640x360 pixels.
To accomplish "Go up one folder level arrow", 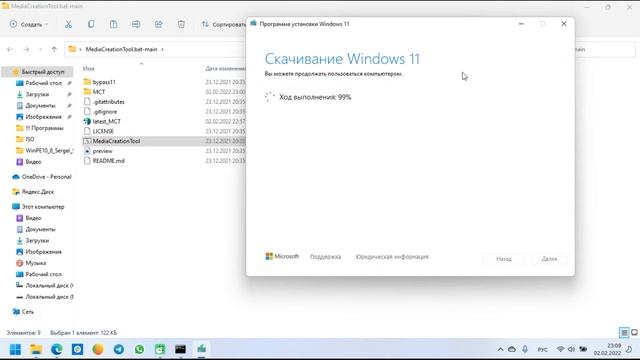I will (x=54, y=49).
